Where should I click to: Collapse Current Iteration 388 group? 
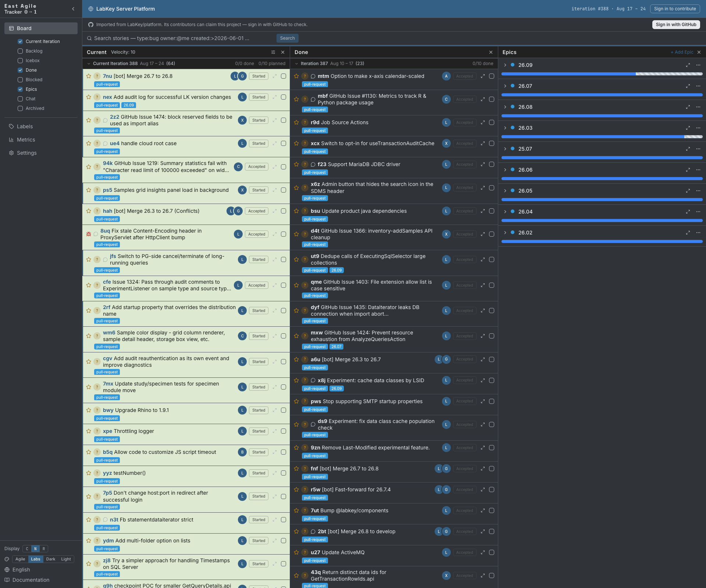(x=89, y=64)
